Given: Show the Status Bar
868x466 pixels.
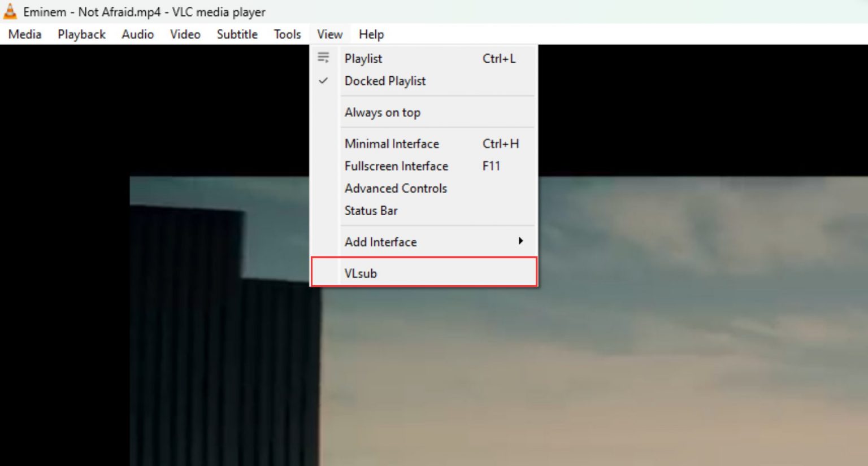Looking at the screenshot, I should [371, 211].
